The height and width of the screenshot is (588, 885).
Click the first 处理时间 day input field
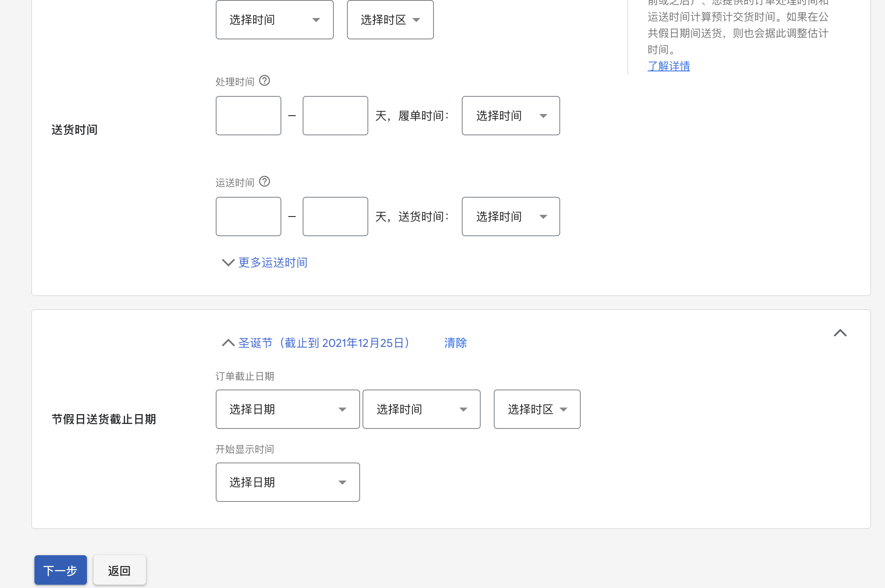click(x=248, y=116)
